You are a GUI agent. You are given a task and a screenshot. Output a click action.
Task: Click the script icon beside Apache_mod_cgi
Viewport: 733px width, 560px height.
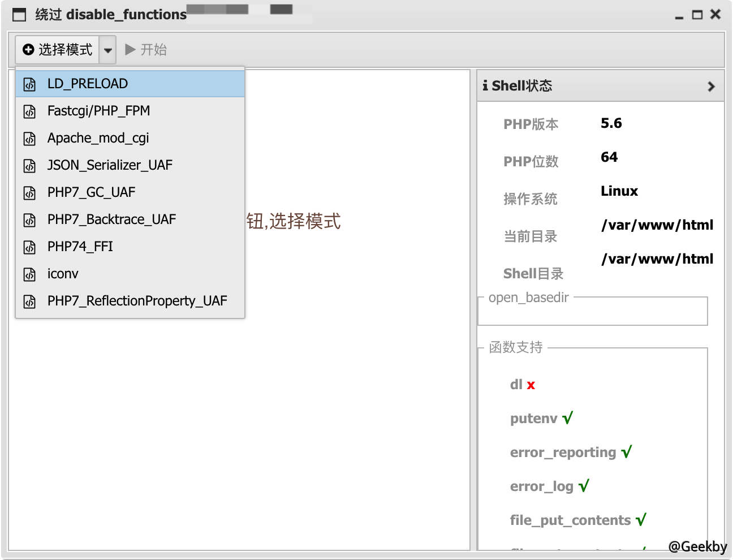(x=29, y=138)
